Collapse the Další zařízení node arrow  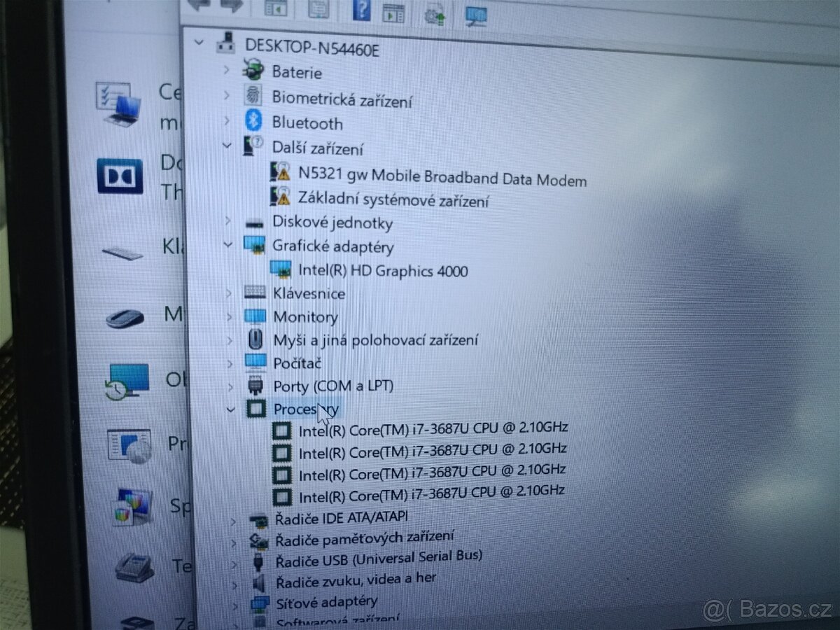click(x=226, y=146)
